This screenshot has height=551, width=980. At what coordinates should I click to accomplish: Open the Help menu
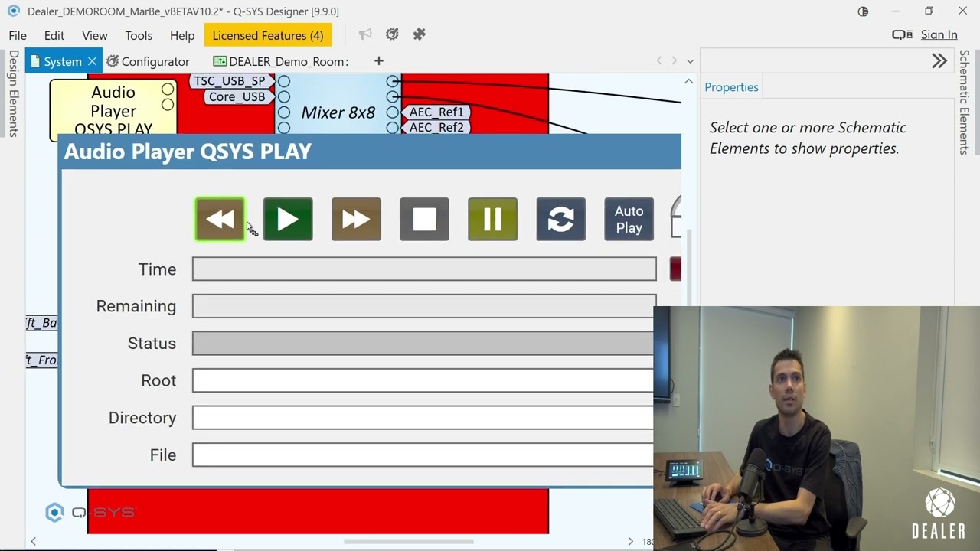click(x=182, y=35)
